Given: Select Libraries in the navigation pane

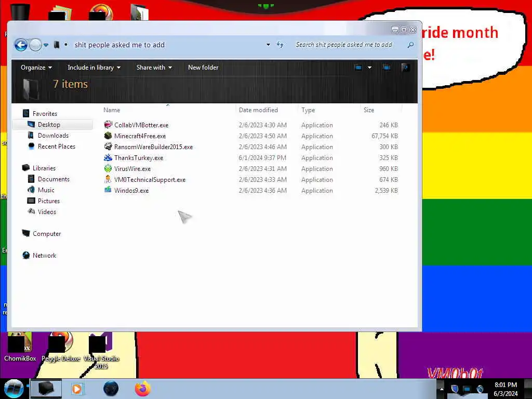Looking at the screenshot, I should pos(44,168).
